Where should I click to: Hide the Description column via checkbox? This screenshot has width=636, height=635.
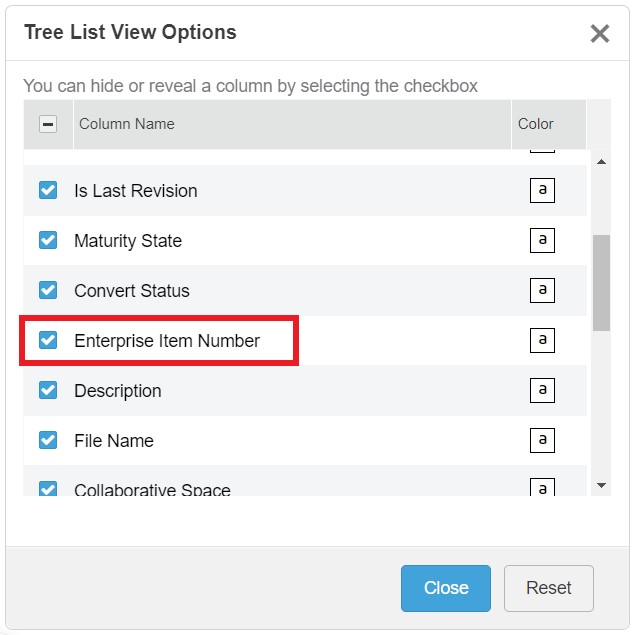coord(48,390)
